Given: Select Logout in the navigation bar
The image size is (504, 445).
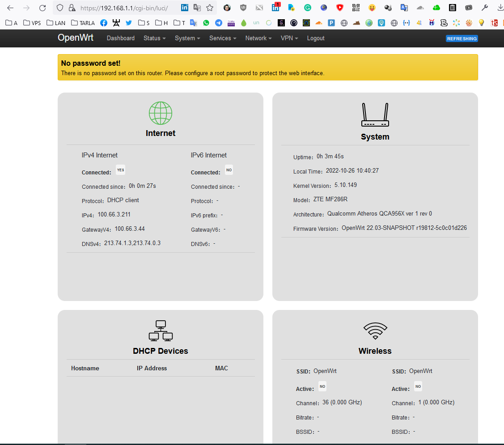Looking at the screenshot, I should tap(316, 38).
